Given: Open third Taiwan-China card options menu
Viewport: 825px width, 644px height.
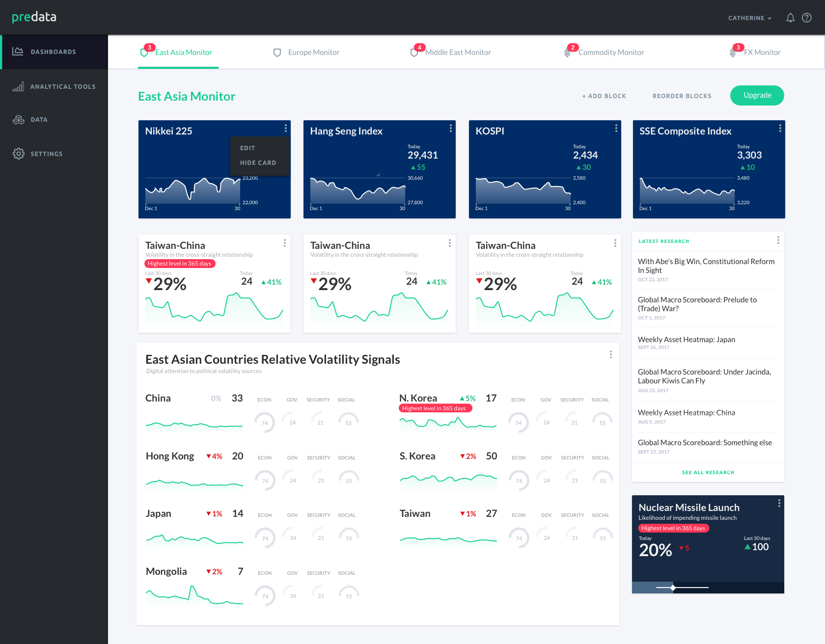Looking at the screenshot, I should 615,243.
